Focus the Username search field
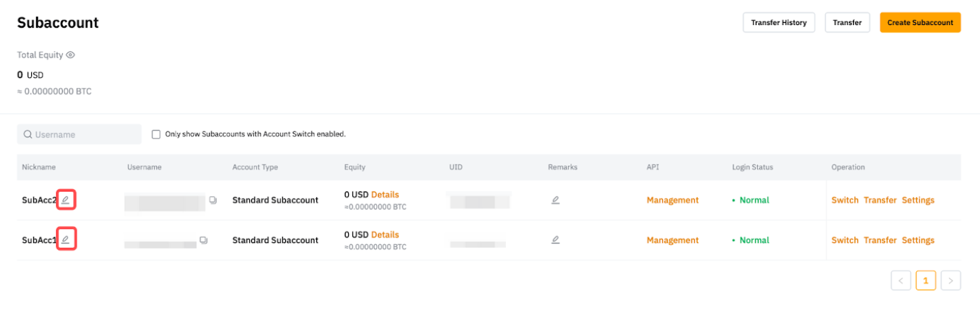This screenshot has height=329, width=980. (x=85, y=134)
